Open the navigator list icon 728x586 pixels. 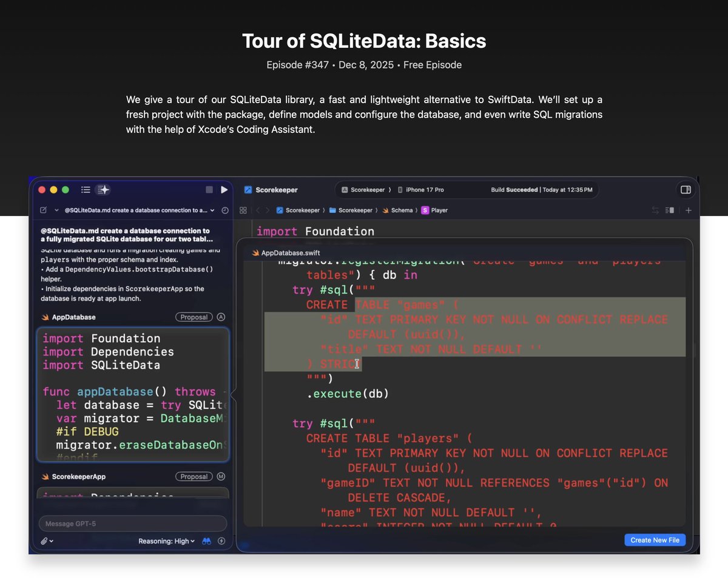pos(86,190)
